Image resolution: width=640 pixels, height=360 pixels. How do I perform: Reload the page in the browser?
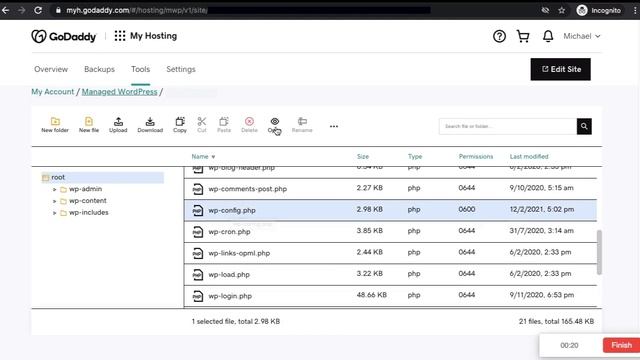[x=38, y=10]
